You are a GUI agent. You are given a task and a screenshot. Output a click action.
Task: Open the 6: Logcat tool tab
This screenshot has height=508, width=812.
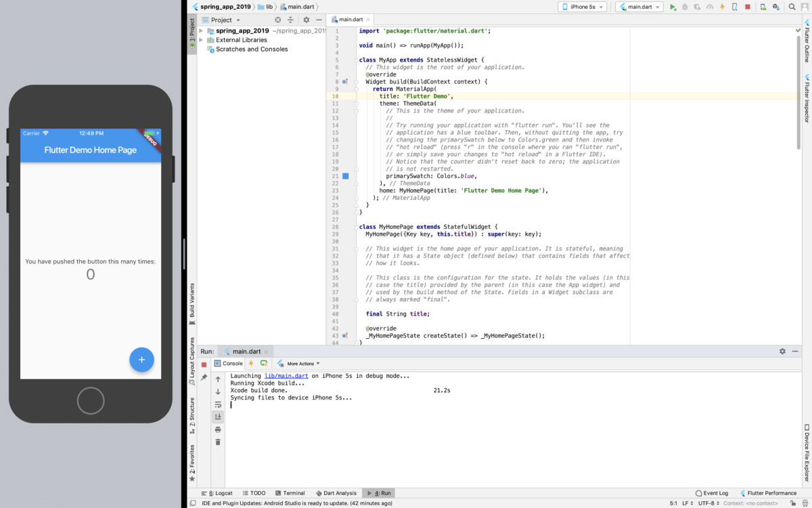217,493
